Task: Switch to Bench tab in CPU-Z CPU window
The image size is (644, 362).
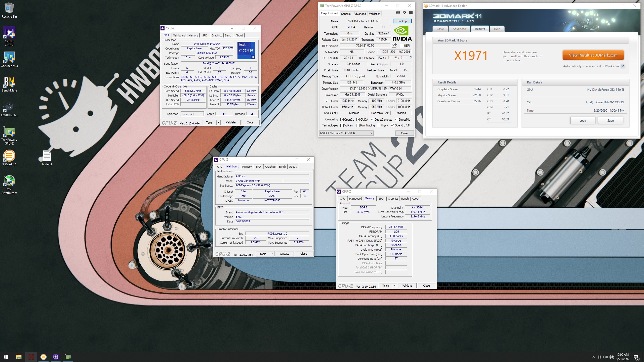Action: click(228, 35)
